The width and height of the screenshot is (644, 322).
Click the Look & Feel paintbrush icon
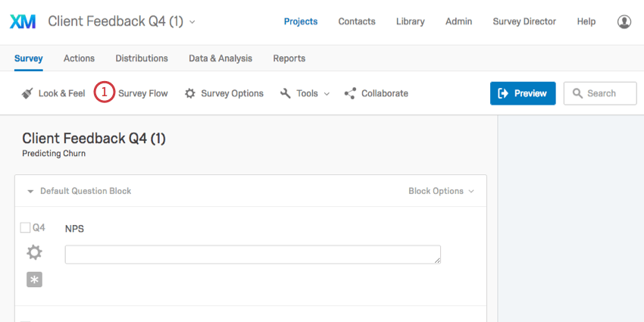pos(27,93)
